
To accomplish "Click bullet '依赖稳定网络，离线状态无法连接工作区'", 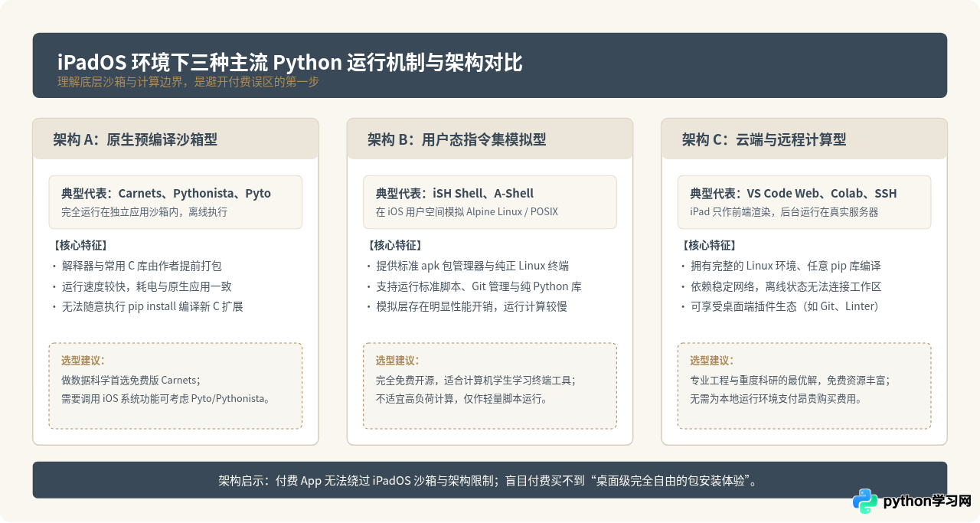I will point(786,286).
